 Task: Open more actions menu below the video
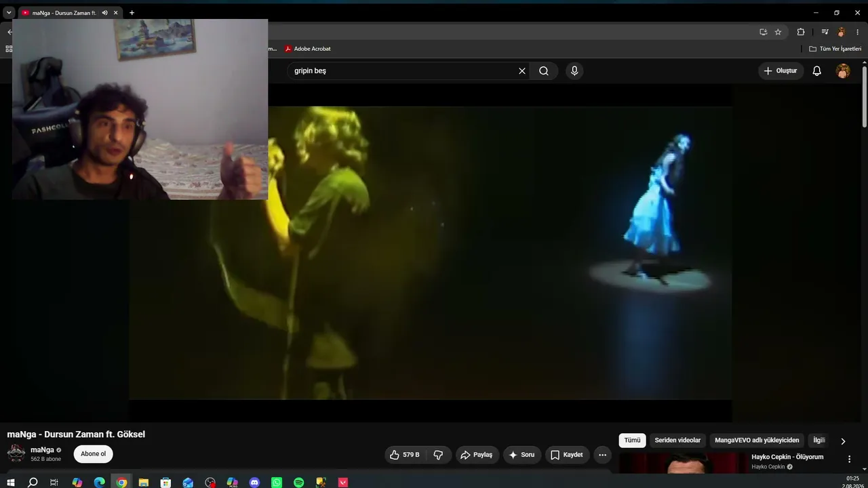pyautogui.click(x=602, y=455)
